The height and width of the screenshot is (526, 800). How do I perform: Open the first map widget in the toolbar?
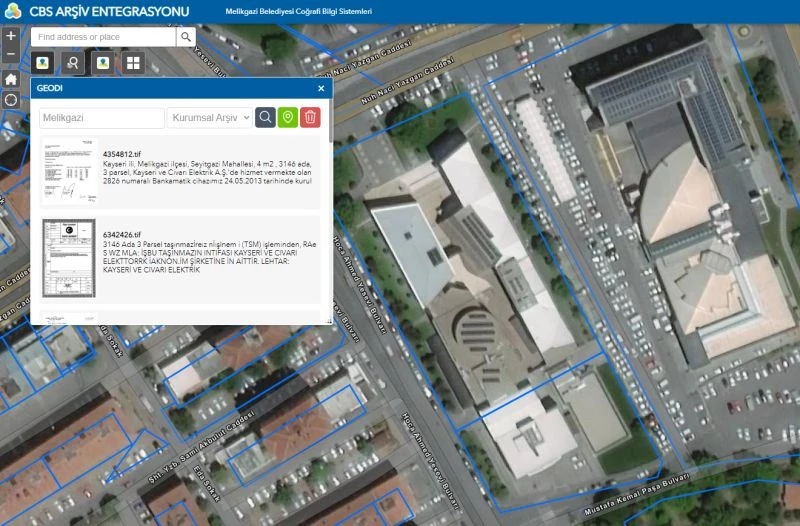tap(43, 63)
